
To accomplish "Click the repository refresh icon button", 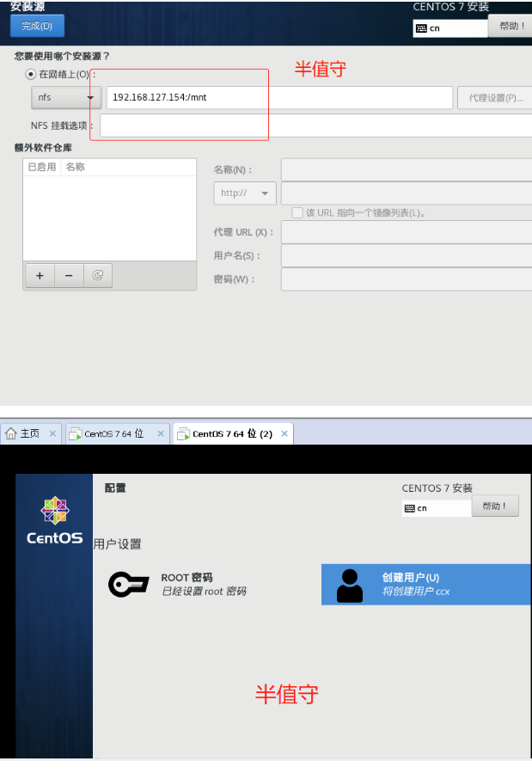I will pos(98,276).
